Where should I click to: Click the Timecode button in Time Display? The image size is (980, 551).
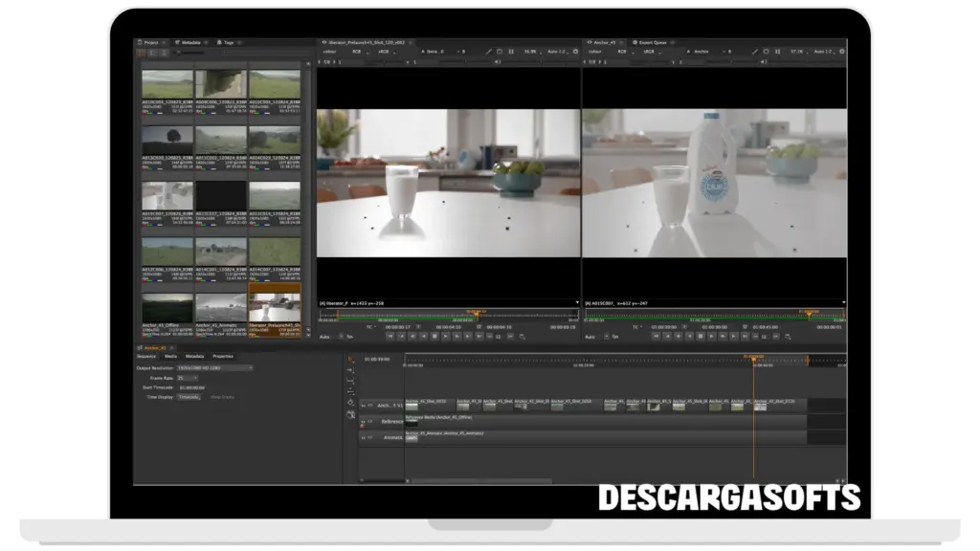pyautogui.click(x=189, y=396)
